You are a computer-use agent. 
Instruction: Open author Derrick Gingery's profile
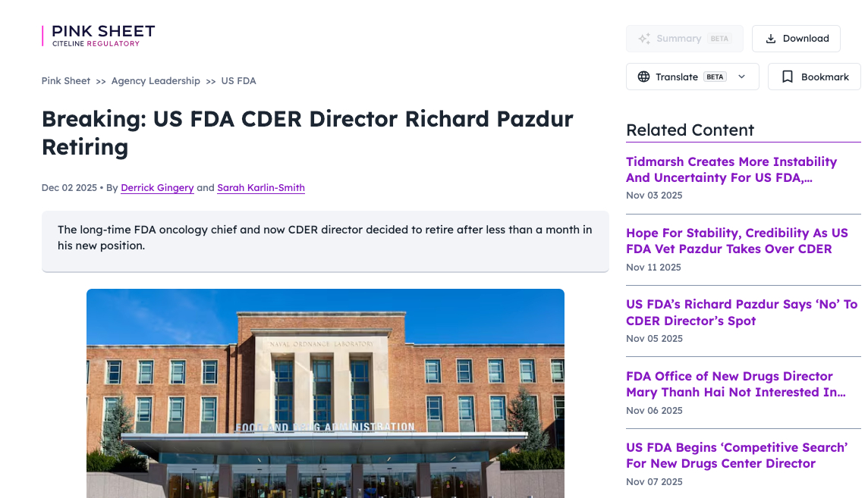(x=157, y=188)
